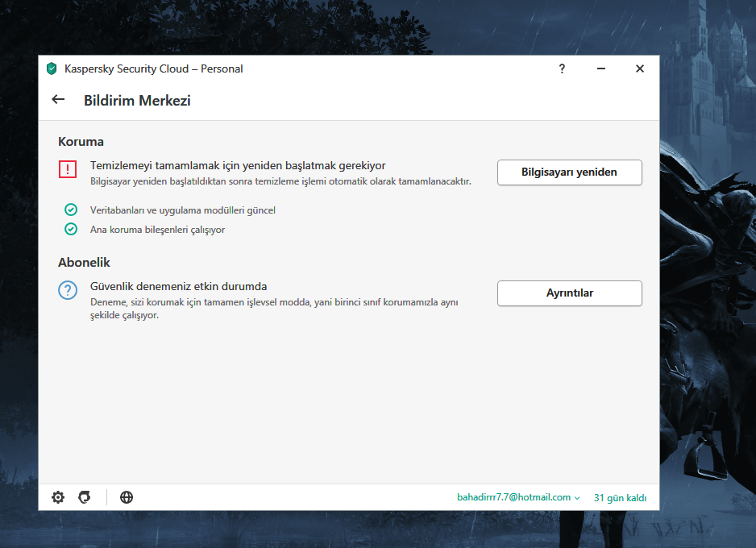Click Veritabanları ve uygulama modülleri güncel text
This screenshot has width=756, height=548.
click(183, 210)
